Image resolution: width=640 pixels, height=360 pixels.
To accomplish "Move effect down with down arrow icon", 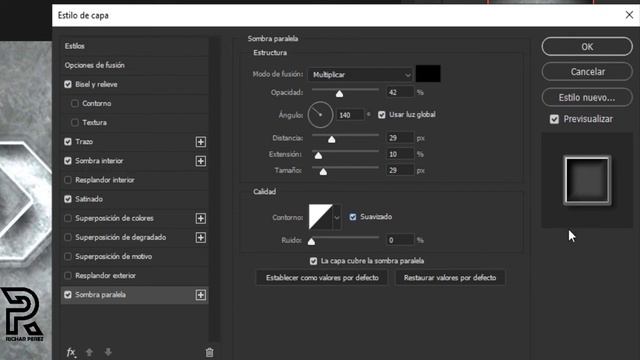I will tap(108, 352).
